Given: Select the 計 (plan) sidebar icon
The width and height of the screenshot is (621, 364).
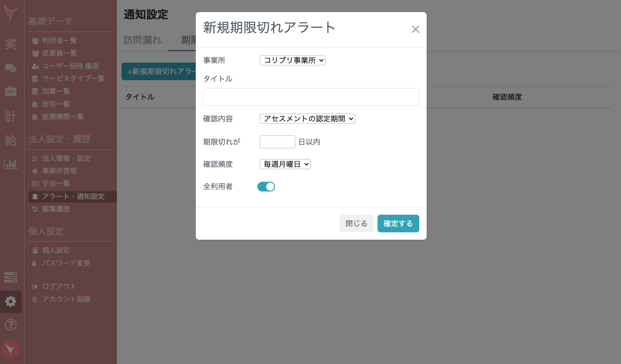Looking at the screenshot, I should coord(11,117).
